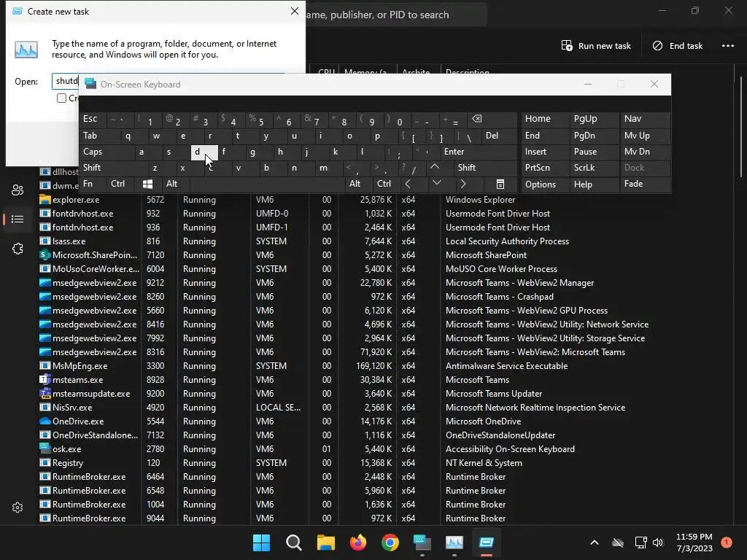
Task: Toggle the right Shift key on keyboard
Action: point(485,168)
